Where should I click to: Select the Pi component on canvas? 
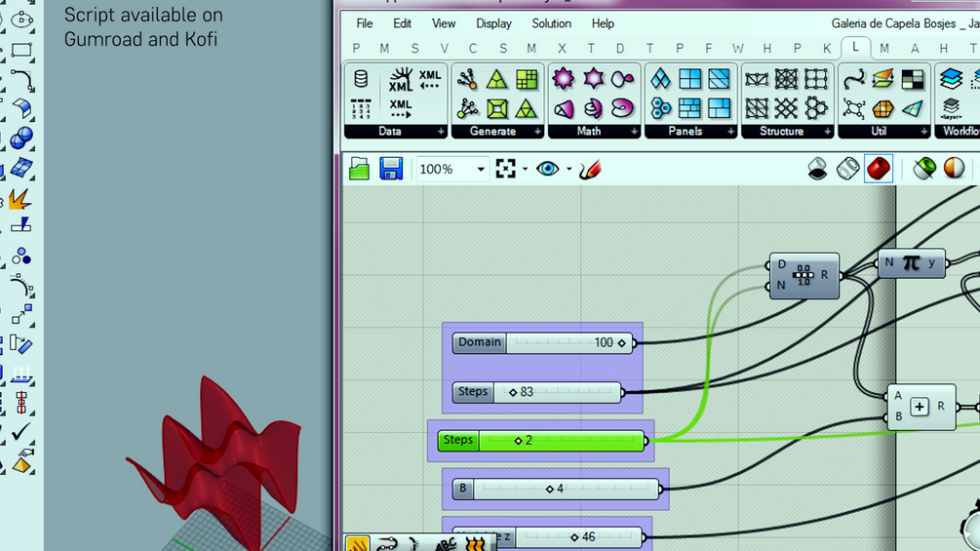pos(911,263)
